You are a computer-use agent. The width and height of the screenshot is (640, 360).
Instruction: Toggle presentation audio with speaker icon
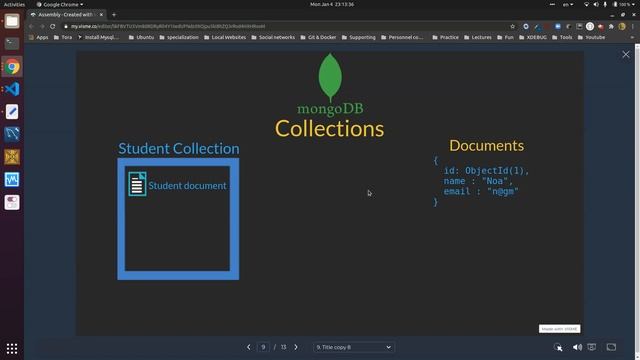pyautogui.click(x=577, y=347)
